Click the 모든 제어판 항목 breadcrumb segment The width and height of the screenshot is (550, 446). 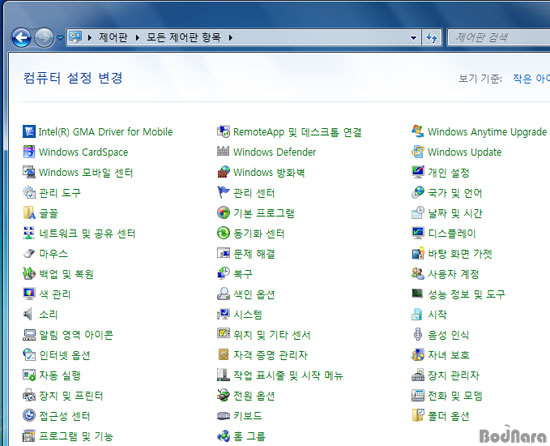[x=183, y=37]
